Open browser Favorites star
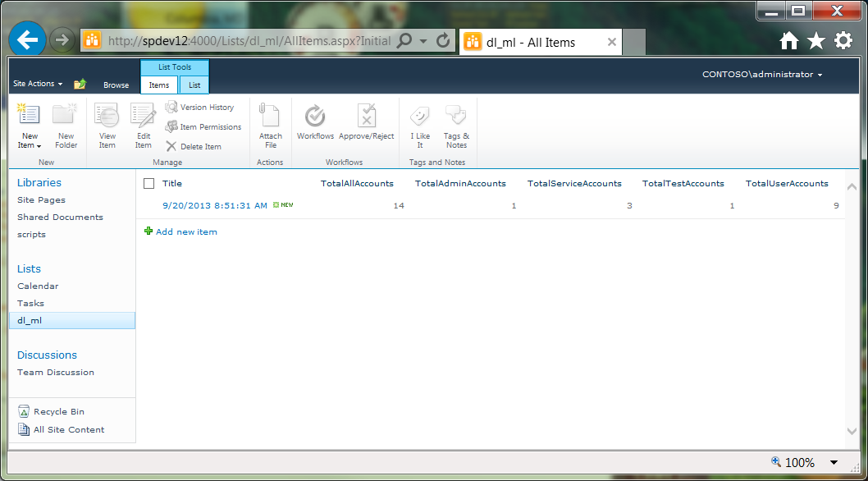The image size is (868, 481). click(x=816, y=40)
